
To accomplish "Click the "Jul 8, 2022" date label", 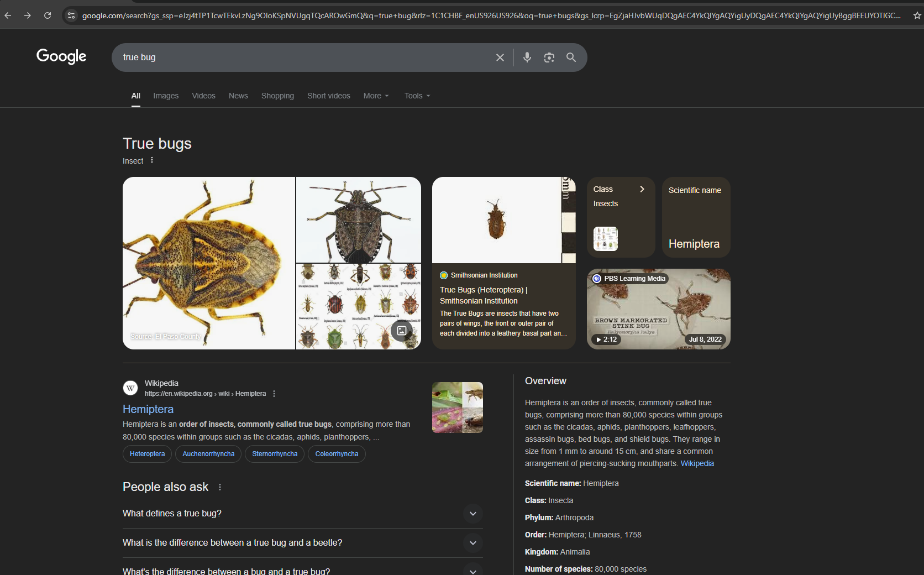I will 705,339.
